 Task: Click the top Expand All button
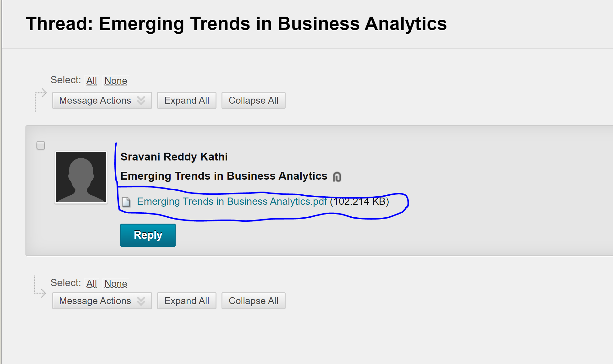187,101
